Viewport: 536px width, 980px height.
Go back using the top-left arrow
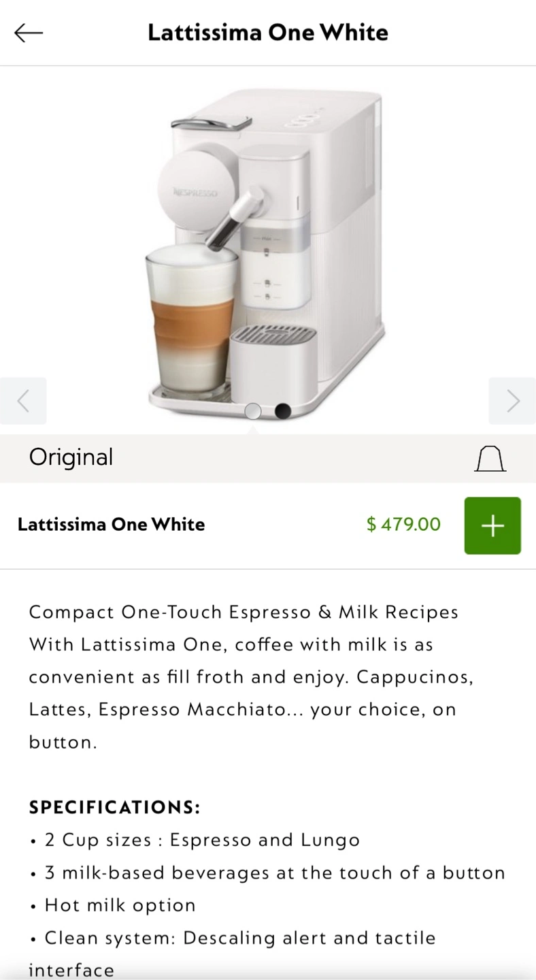[x=29, y=33]
